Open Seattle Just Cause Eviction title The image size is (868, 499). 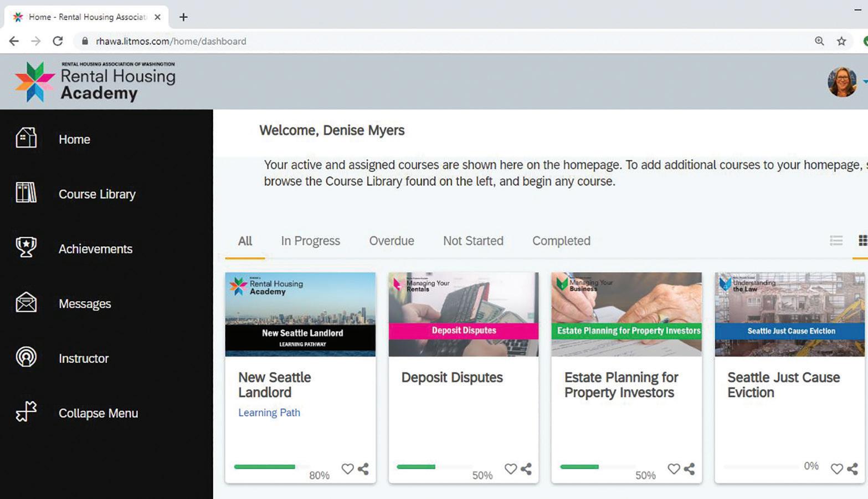[x=783, y=385]
